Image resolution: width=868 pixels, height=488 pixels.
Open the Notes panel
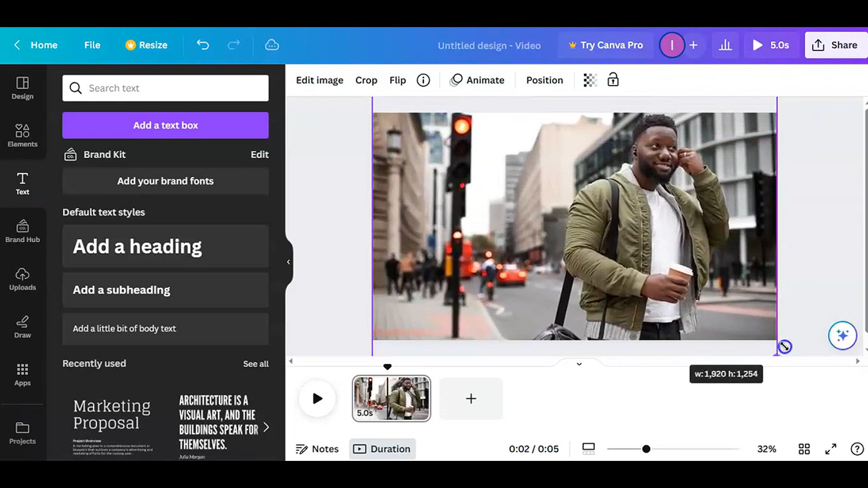[317, 449]
